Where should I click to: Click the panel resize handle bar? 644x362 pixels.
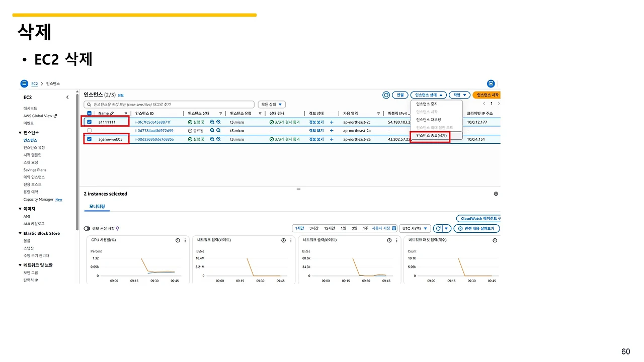tap(298, 189)
